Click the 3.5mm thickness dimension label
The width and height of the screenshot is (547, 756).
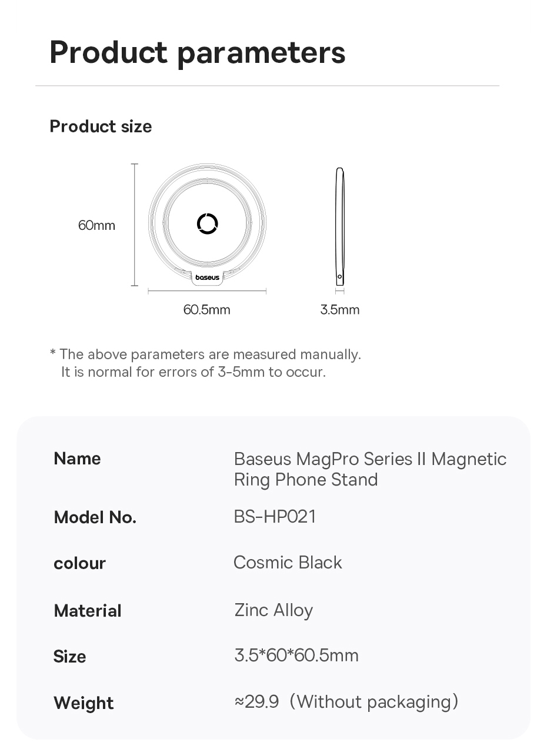pos(339,309)
